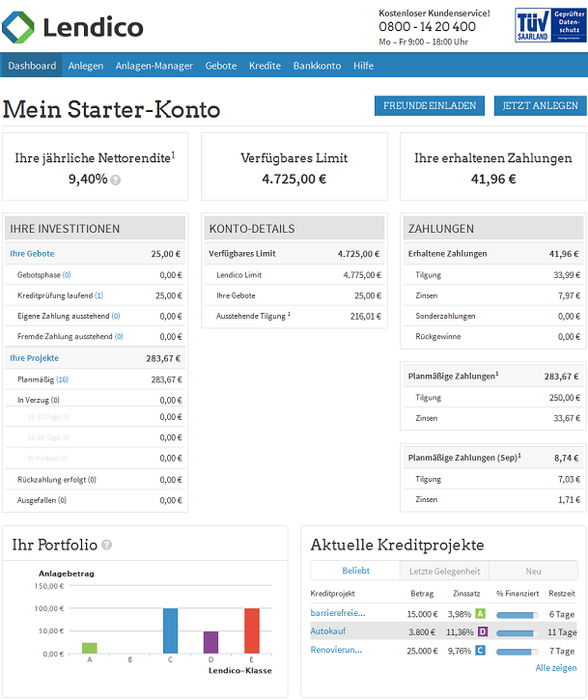Viewport: 588px width, 700px height.
Task: Click the 11 Tage remaining time cell
Action: pos(562,632)
